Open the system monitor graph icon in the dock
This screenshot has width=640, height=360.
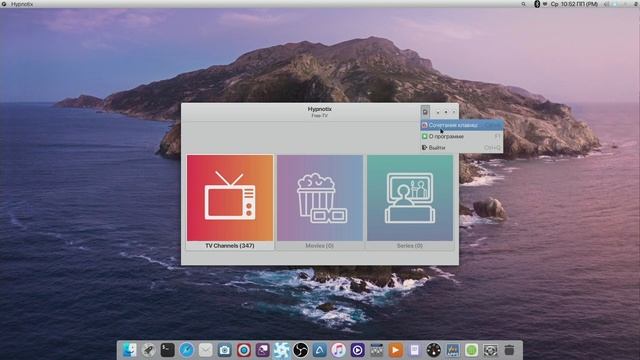[x=453, y=350]
